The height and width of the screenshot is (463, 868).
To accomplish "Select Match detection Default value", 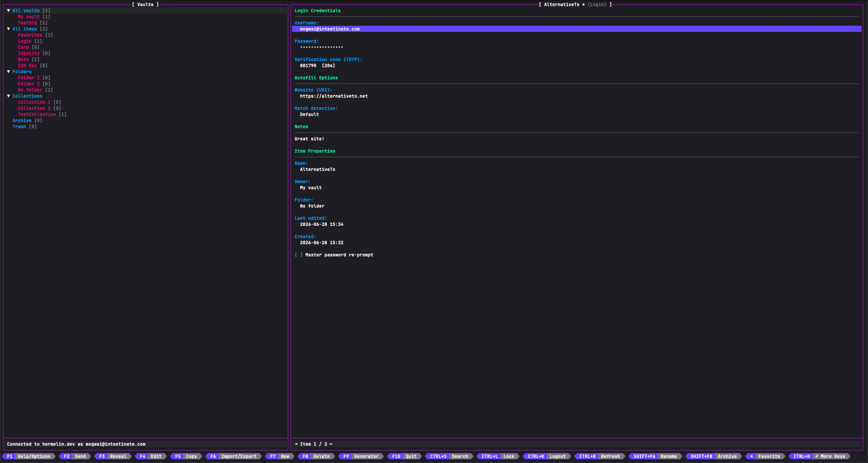I will tap(309, 114).
